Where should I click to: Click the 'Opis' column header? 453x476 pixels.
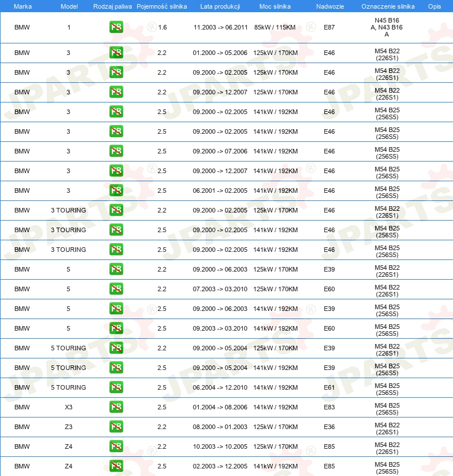pyautogui.click(x=434, y=6)
